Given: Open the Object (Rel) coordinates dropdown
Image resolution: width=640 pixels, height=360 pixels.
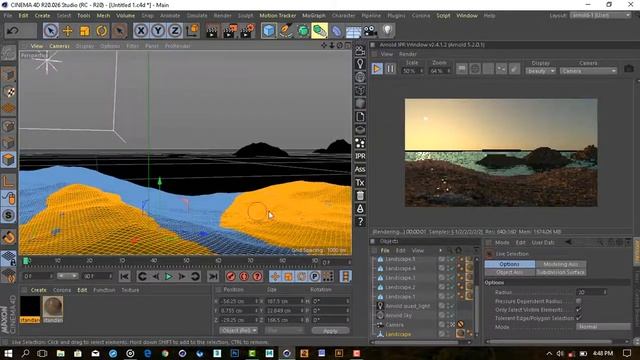Looking at the screenshot, I should 239,330.
